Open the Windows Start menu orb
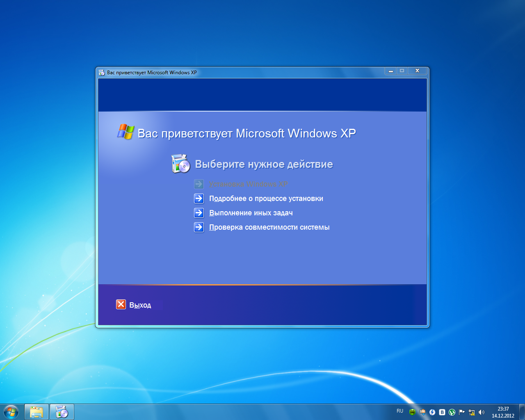The height and width of the screenshot is (420, 525). [x=11, y=412]
